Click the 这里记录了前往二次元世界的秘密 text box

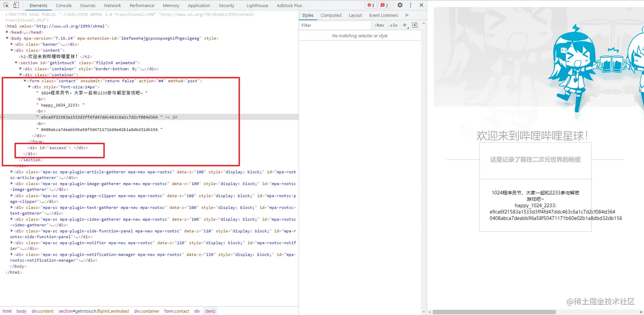coord(535,159)
